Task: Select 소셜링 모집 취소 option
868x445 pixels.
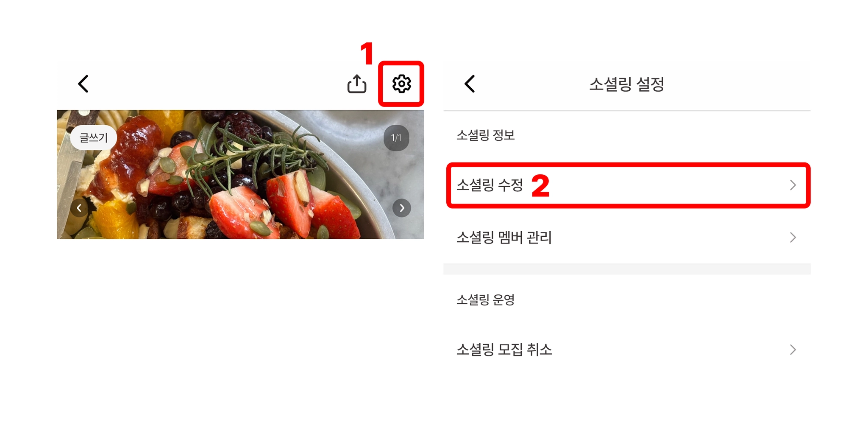Action: 627,350
